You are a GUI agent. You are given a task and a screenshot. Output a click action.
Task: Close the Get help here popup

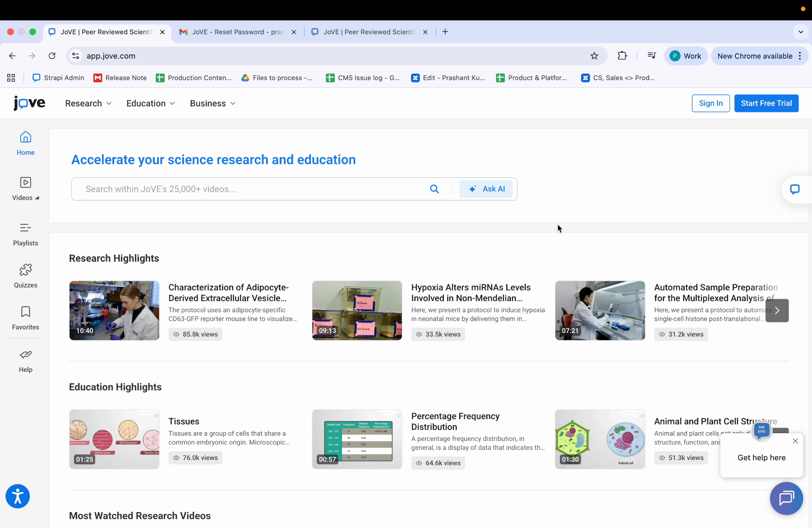795,441
